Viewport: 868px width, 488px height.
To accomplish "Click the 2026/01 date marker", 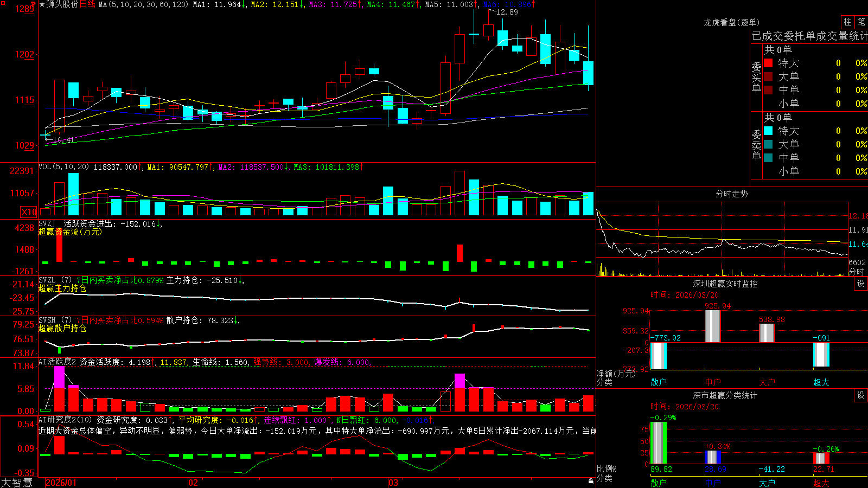I will pyautogui.click(x=61, y=483).
